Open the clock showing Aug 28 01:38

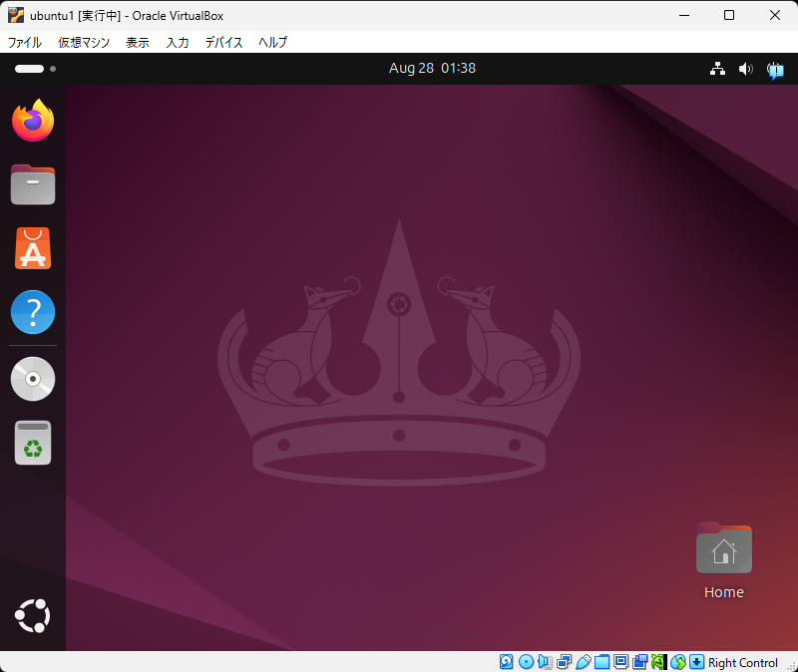pos(432,68)
